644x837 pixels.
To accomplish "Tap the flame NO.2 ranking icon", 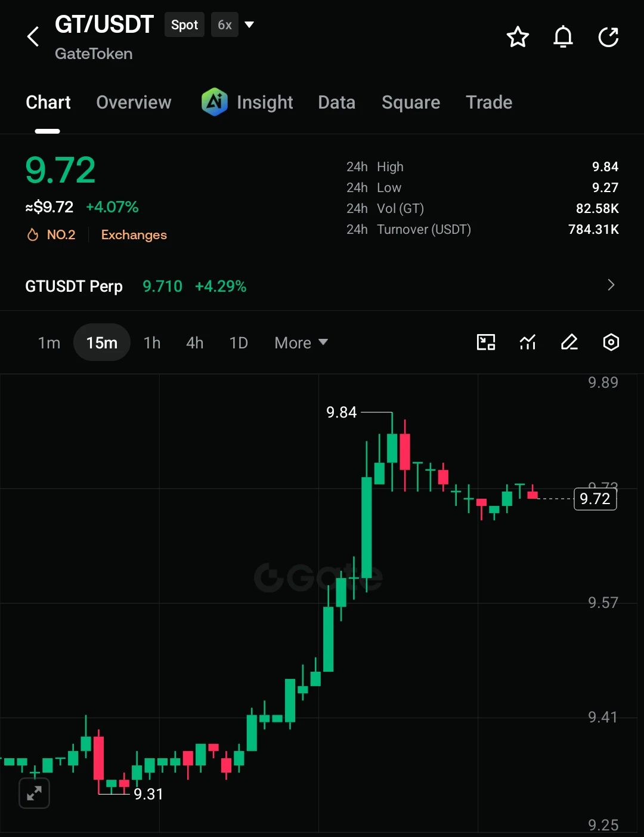I will [x=33, y=235].
